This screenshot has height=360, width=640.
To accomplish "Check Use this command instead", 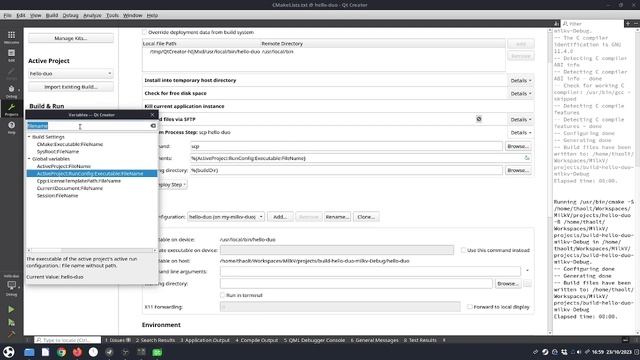I will 463,250.
